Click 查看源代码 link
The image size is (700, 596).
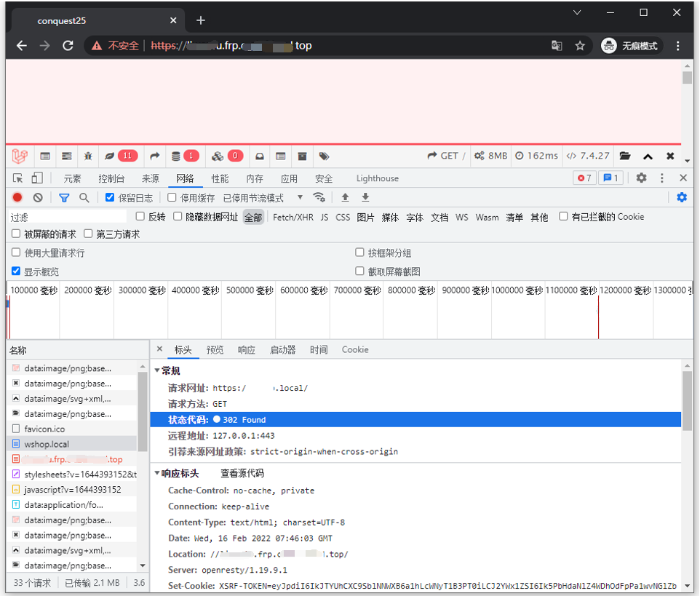pos(242,473)
